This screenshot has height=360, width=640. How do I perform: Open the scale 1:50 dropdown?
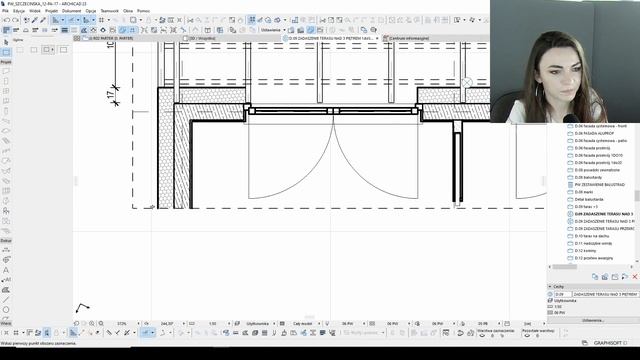229,323
